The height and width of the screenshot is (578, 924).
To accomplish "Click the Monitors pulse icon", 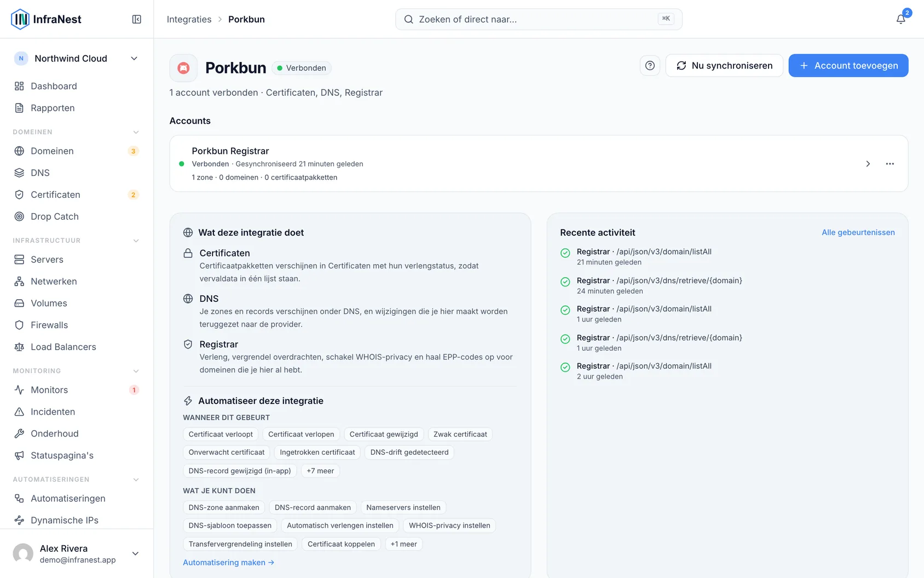I will pyautogui.click(x=19, y=390).
